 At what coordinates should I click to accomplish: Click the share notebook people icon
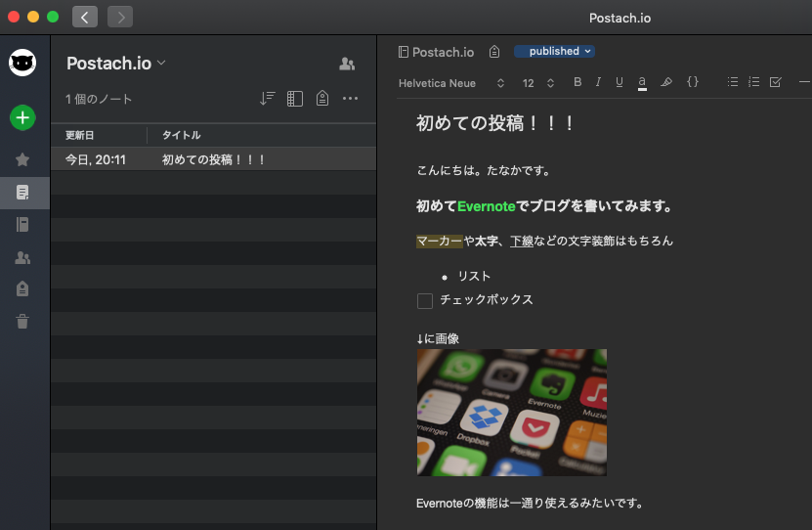click(x=347, y=64)
